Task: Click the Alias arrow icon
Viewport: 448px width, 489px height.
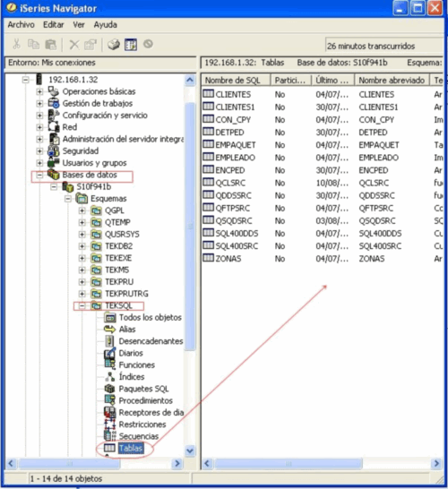Action: [110, 330]
